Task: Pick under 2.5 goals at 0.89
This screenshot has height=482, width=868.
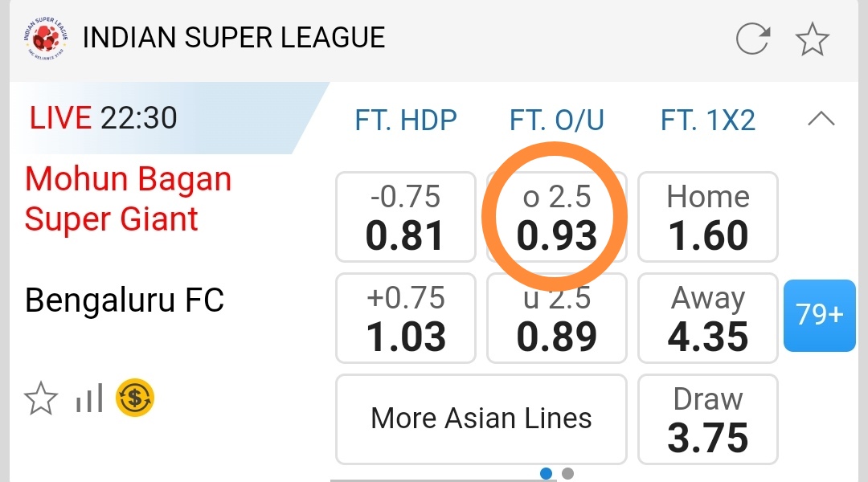Action: [556, 318]
